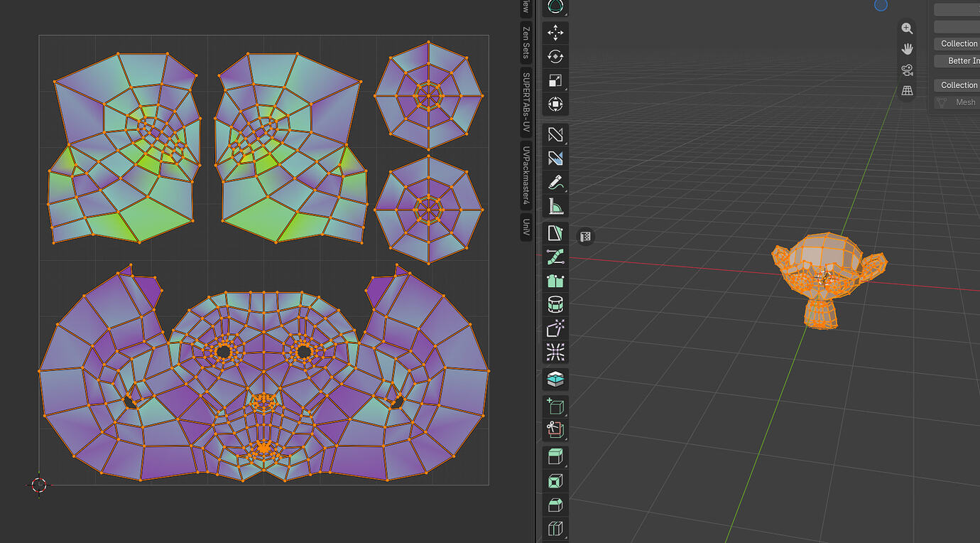This screenshot has height=543, width=980.
Task: Toggle perspective/orthographic grid gizmo
Action: [907, 90]
